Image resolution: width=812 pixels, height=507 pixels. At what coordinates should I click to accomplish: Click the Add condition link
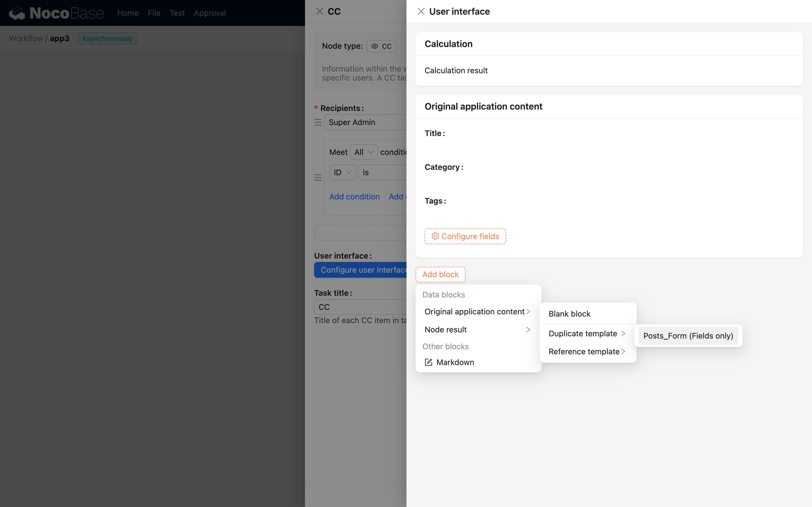[354, 197]
